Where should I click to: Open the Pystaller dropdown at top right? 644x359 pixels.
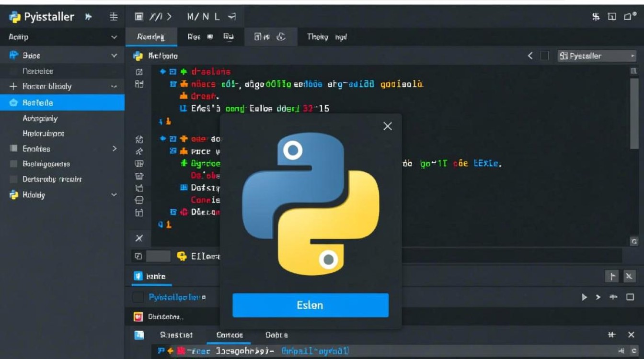coord(597,56)
